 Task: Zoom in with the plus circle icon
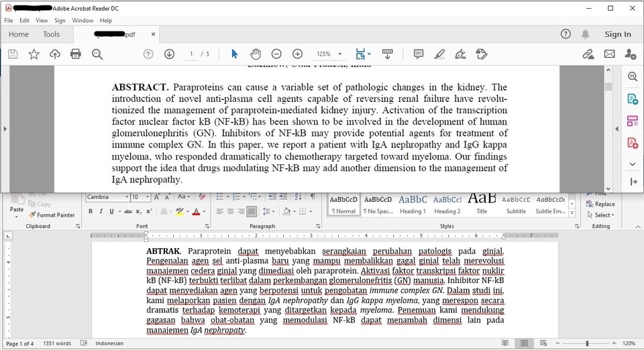pyautogui.click(x=297, y=54)
